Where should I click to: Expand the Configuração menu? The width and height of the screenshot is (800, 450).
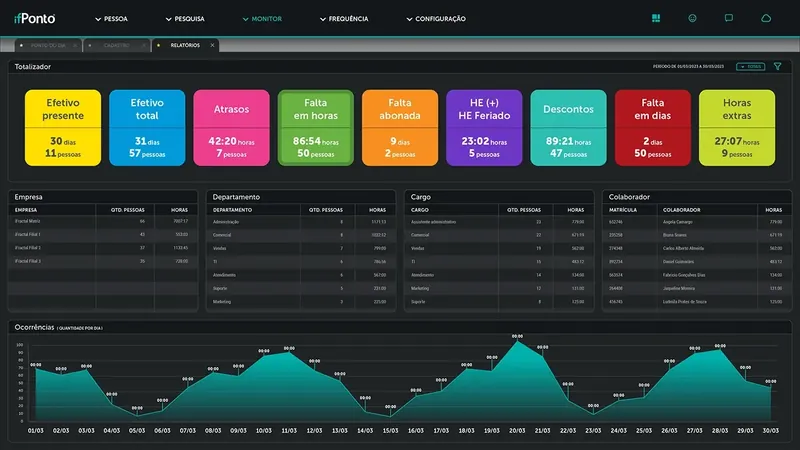pos(436,19)
